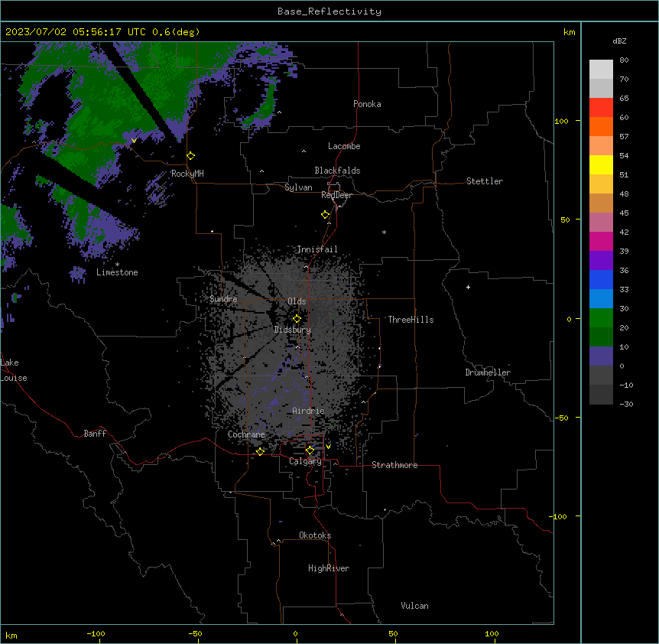Screen dimensions: 659x644
Task: Click the asterisk marker above Limestone label
Action: (117, 265)
